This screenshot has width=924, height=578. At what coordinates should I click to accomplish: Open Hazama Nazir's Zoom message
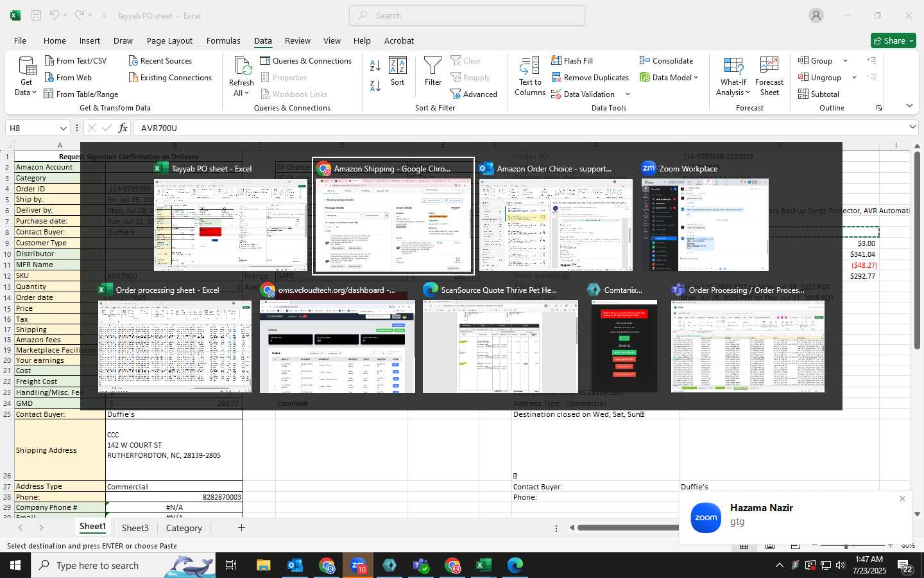[x=796, y=517]
